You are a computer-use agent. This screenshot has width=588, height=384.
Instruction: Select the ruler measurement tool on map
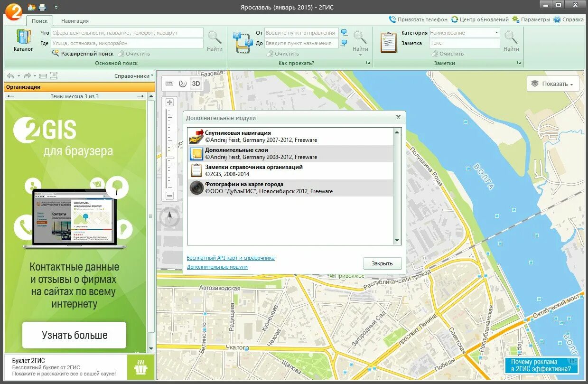click(x=169, y=84)
